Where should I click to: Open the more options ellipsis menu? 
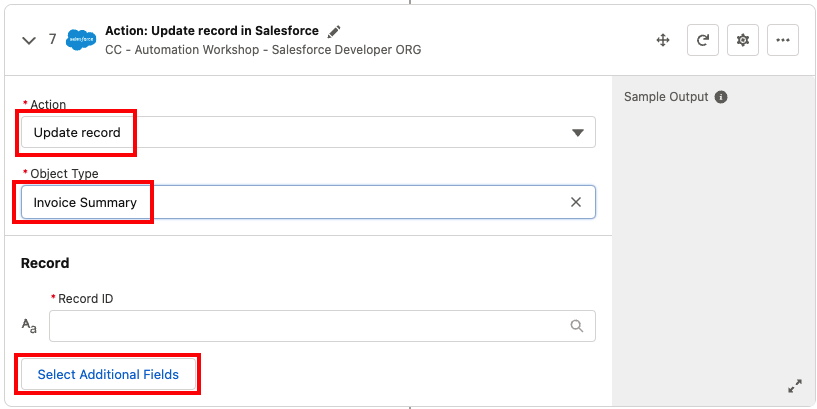click(x=782, y=40)
